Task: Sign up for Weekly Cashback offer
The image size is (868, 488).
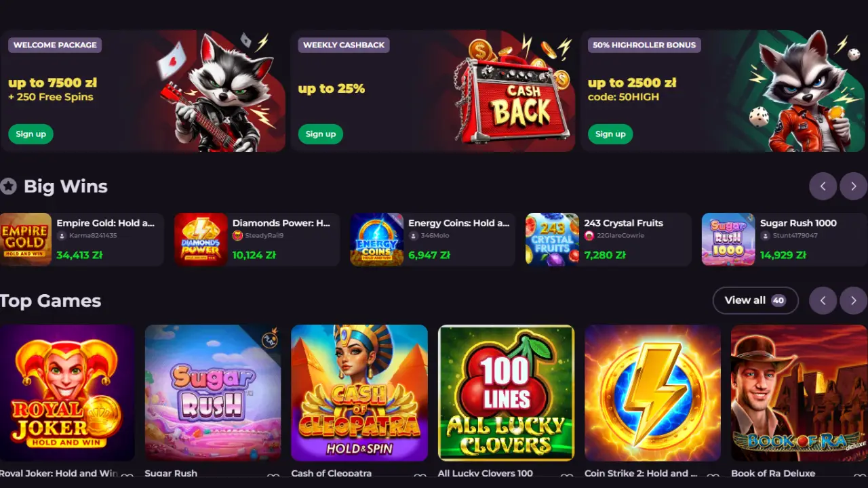Action: pyautogui.click(x=321, y=134)
